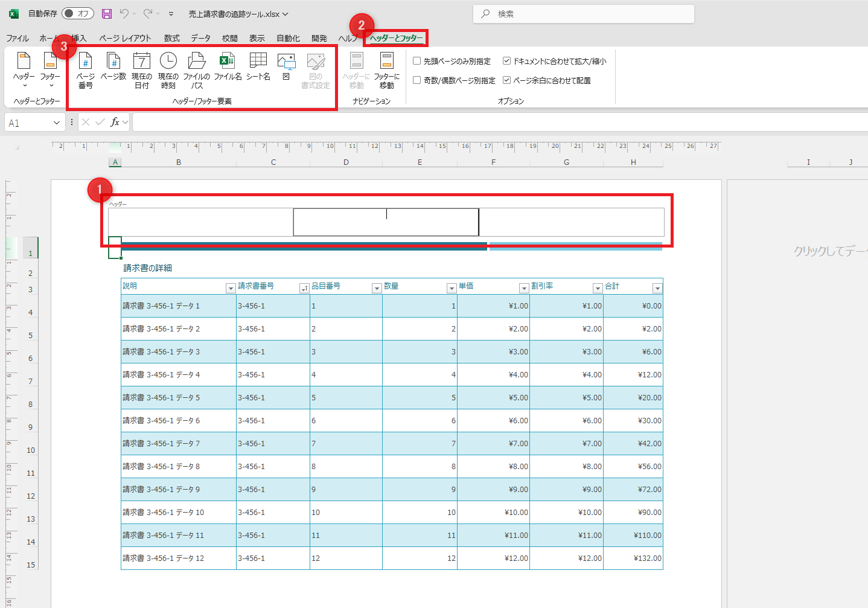Click the ¥10.00 unit price cell in データ 10 row

[x=494, y=513]
